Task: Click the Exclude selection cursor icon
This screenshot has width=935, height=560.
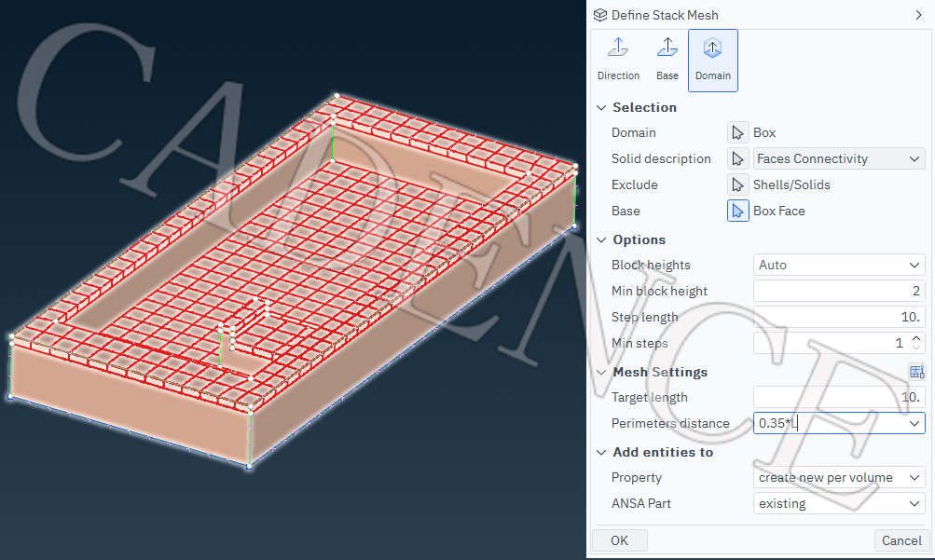Action: [x=737, y=184]
